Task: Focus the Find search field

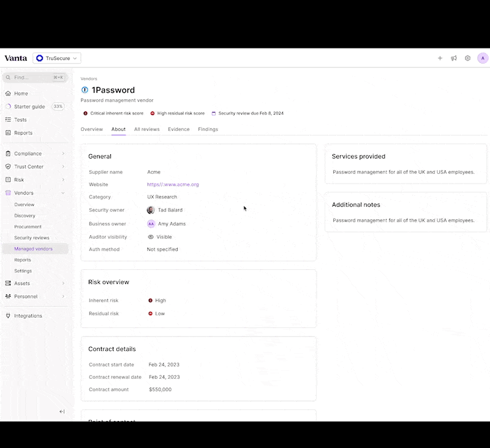Action: (x=36, y=78)
